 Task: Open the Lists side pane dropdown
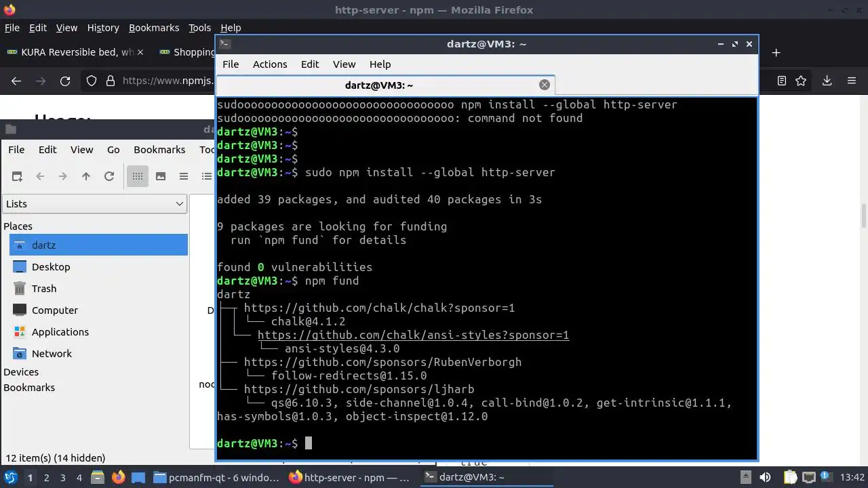pyautogui.click(x=94, y=204)
